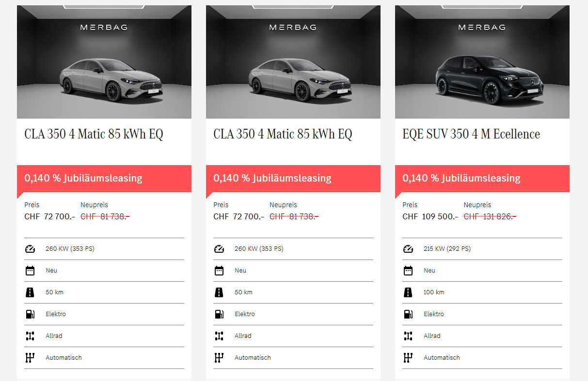Click the speedometer icon in the leftmost CLA card

[30, 249]
